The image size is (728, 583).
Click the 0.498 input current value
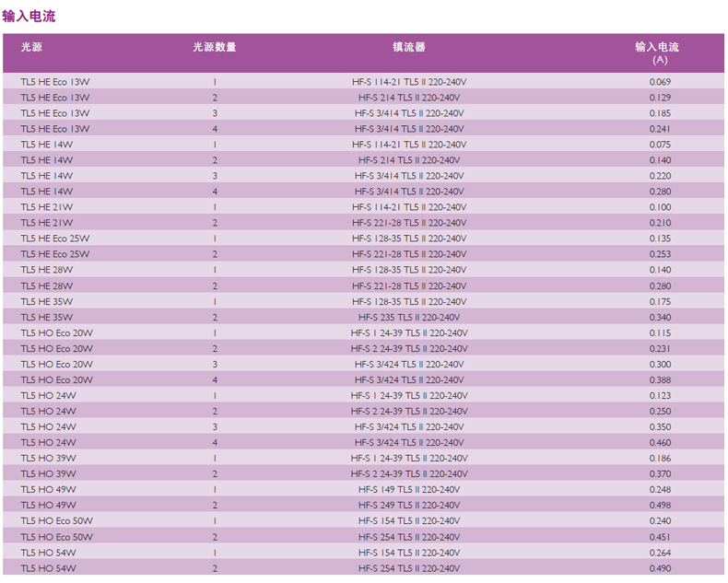pos(659,505)
